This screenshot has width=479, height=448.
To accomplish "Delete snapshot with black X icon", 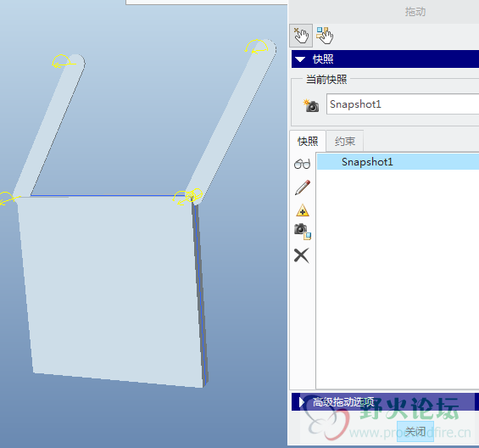I will (x=302, y=255).
